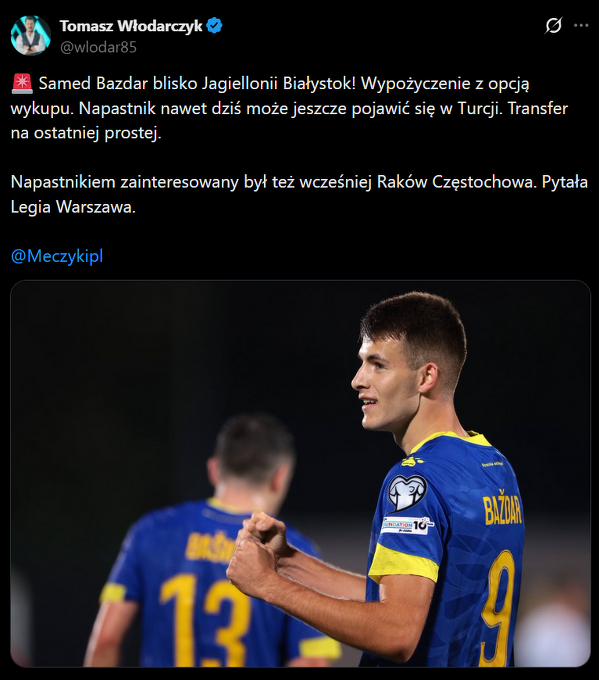The width and height of the screenshot is (599, 680).
Task: Click the words Legia Warszawa in tweet
Action: point(73,207)
